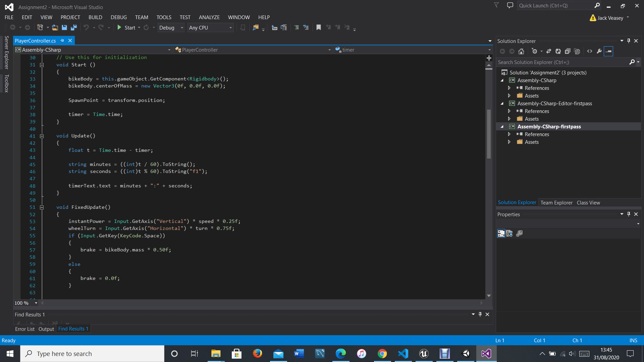Click the Jack Veasey account button
644x362 pixels.
pyautogui.click(x=610, y=18)
